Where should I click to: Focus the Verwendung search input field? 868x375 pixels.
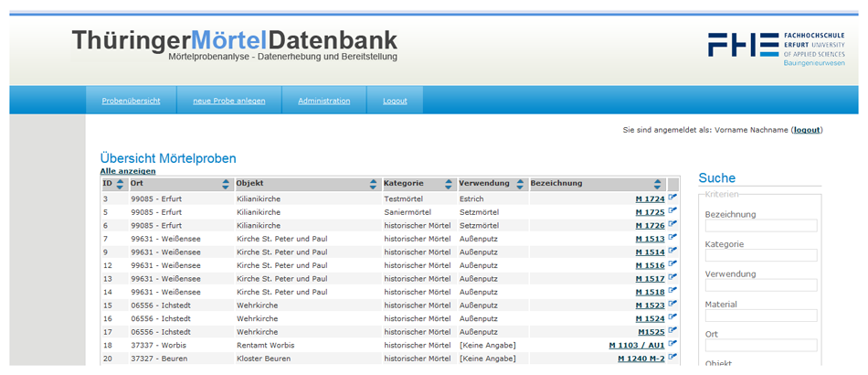(760, 285)
